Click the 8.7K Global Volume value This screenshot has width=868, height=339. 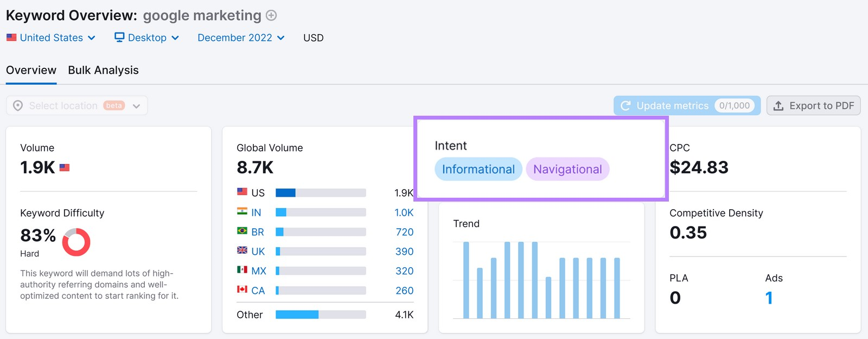[x=255, y=167]
